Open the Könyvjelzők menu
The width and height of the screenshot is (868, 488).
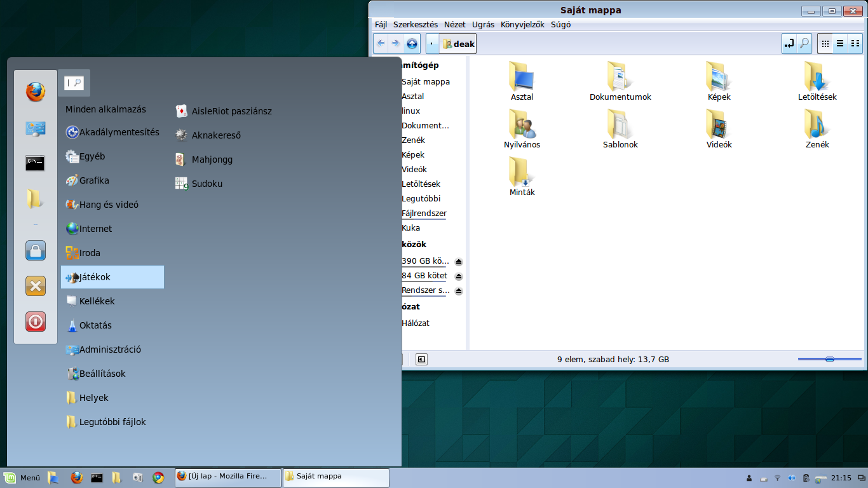(522, 25)
